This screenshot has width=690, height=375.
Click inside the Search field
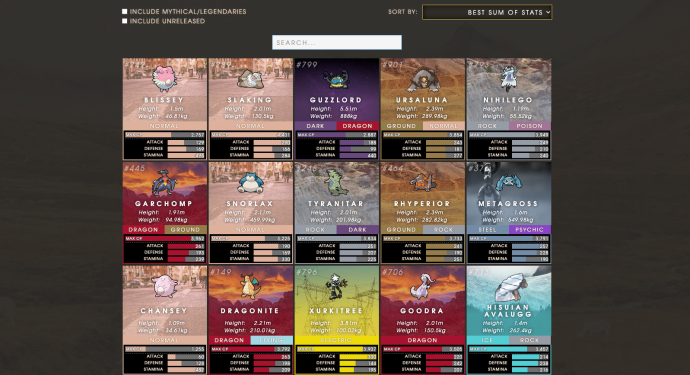click(337, 42)
